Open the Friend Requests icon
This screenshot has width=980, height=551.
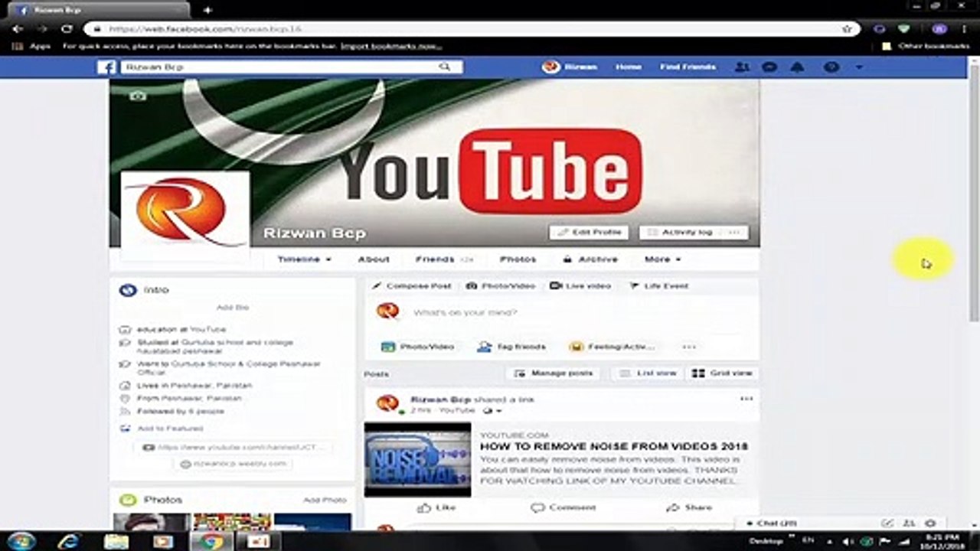(742, 67)
